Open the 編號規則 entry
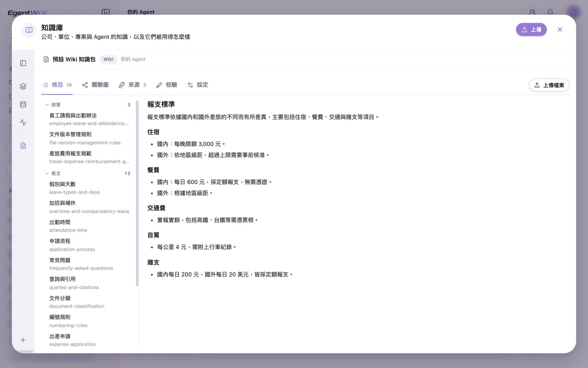This screenshot has width=588, height=368. (89, 321)
